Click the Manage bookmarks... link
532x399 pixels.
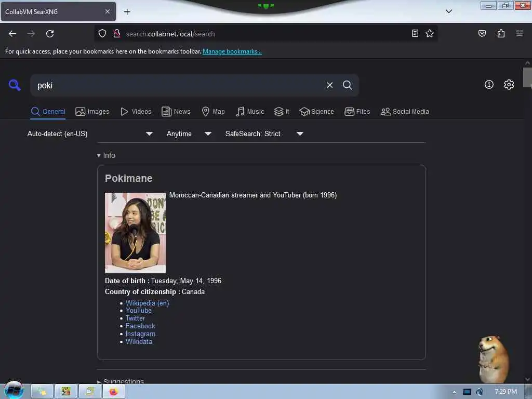click(x=232, y=51)
